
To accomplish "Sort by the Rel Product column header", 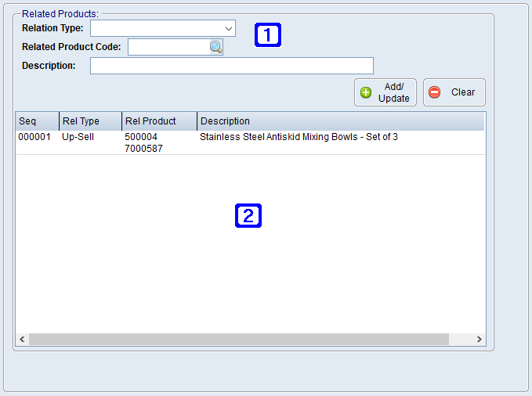I will point(159,121).
